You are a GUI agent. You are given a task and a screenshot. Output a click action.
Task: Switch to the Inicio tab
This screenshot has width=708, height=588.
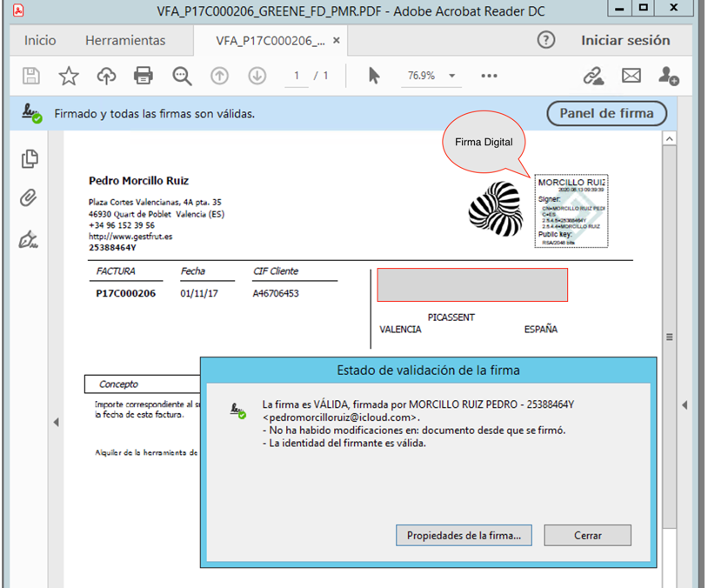(x=40, y=40)
